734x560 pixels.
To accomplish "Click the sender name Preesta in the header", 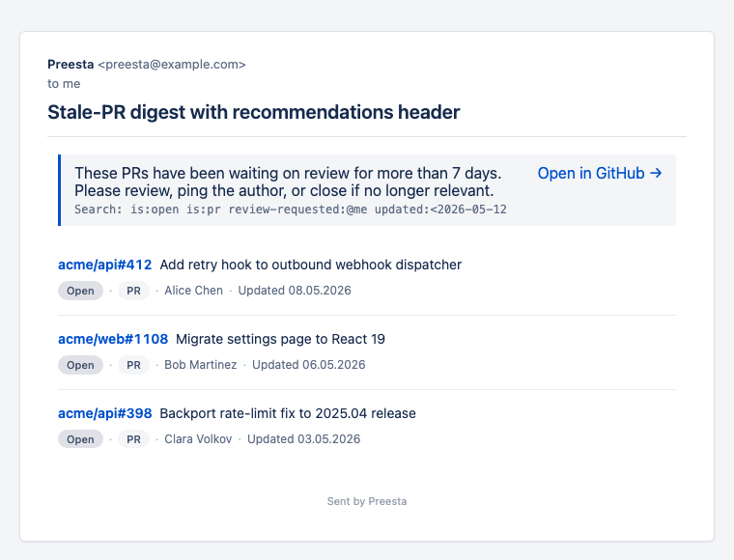I will [71, 65].
